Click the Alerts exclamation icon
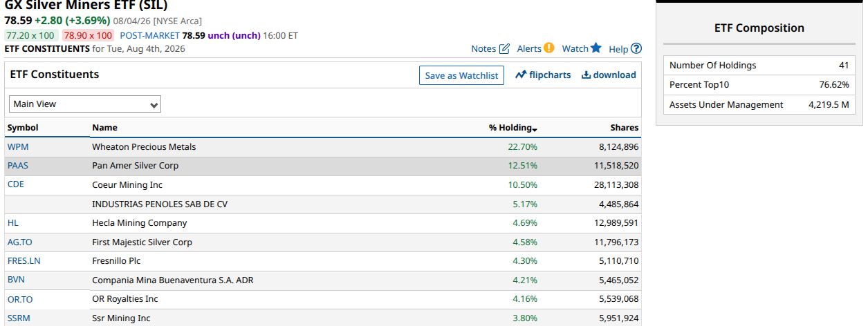 (x=549, y=48)
